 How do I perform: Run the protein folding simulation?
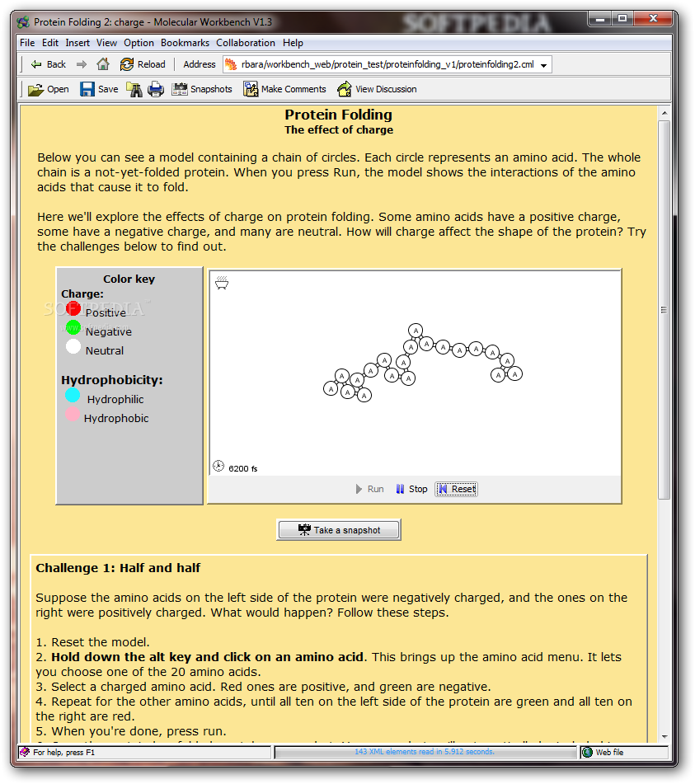coord(369,489)
